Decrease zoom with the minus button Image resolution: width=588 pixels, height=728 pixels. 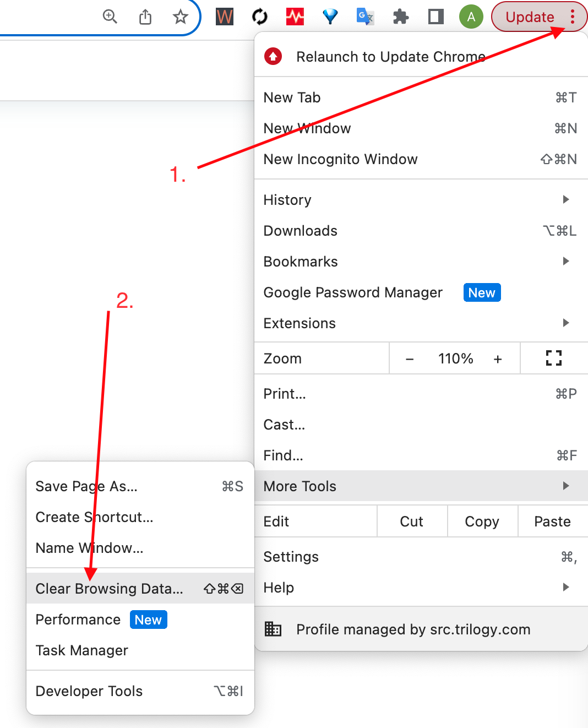pyautogui.click(x=410, y=359)
